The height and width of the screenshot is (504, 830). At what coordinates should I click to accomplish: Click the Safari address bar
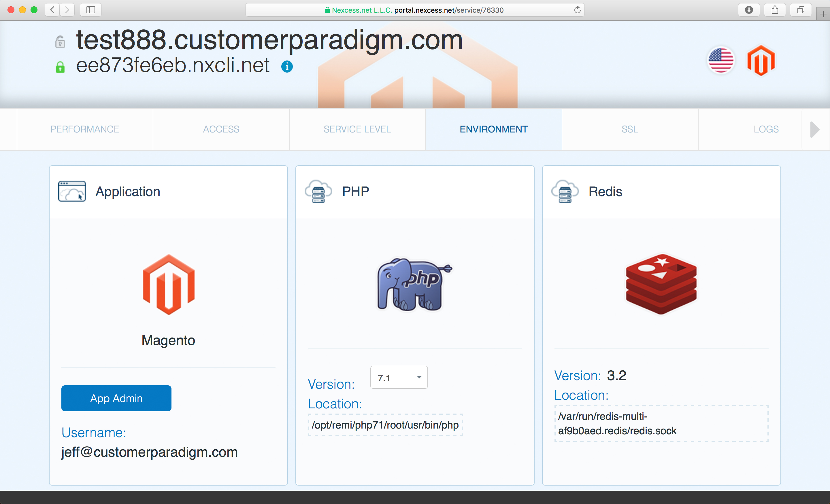(x=415, y=10)
